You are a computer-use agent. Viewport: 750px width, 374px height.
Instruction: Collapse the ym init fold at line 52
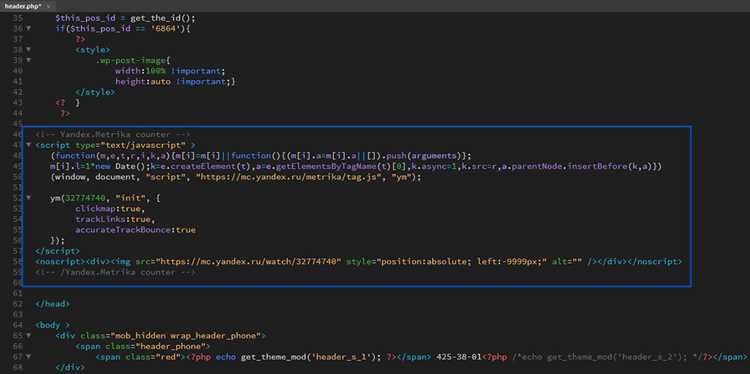click(x=28, y=198)
